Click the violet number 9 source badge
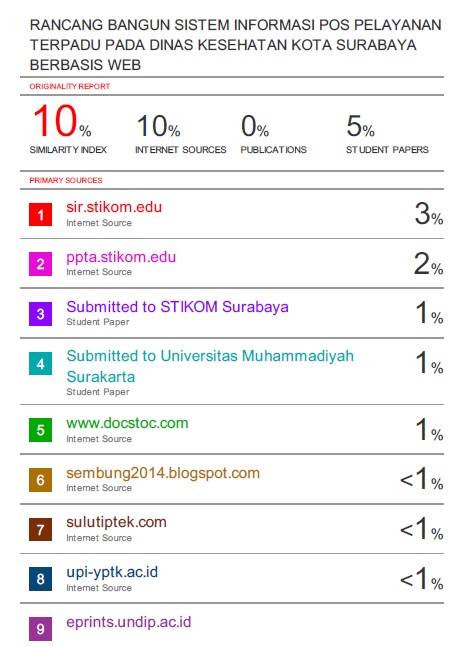Image resolution: width=461 pixels, height=647 pixels. [40, 629]
